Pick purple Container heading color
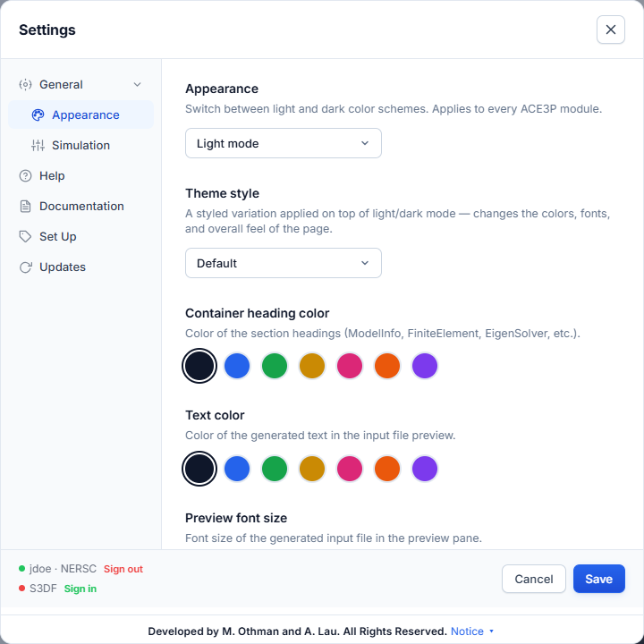Image resolution: width=644 pixels, height=644 pixels. pyautogui.click(x=425, y=366)
